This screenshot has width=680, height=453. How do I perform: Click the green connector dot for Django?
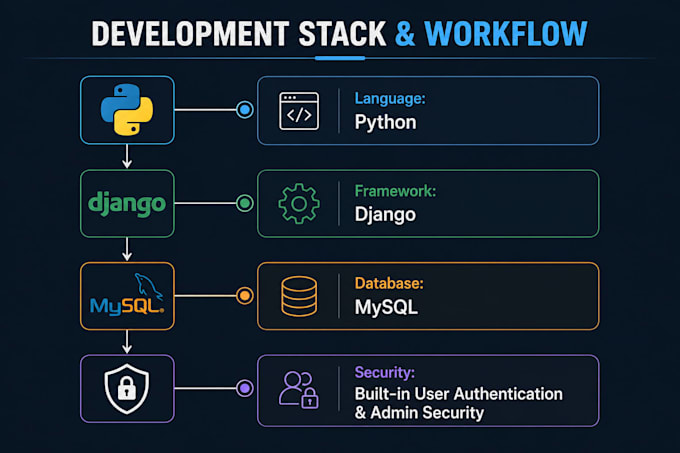[245, 203]
